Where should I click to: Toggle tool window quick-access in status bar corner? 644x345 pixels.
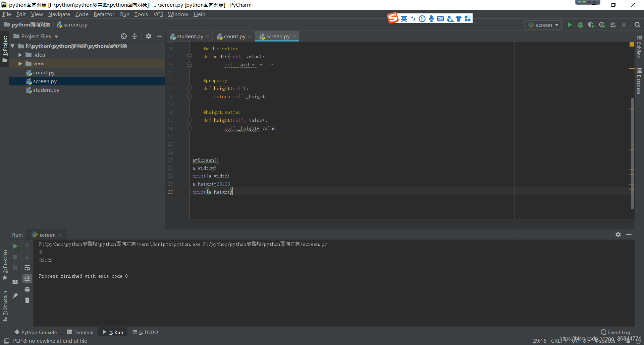click(x=6, y=341)
